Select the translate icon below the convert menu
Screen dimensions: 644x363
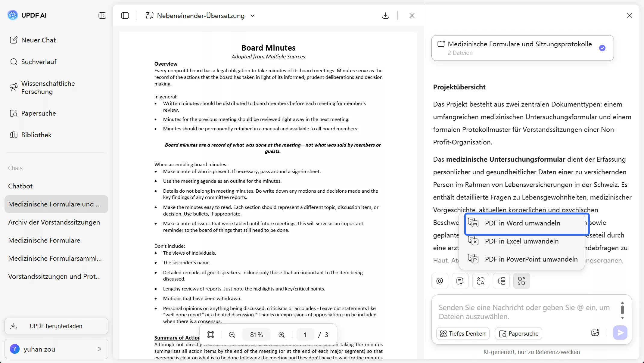[x=480, y=281]
